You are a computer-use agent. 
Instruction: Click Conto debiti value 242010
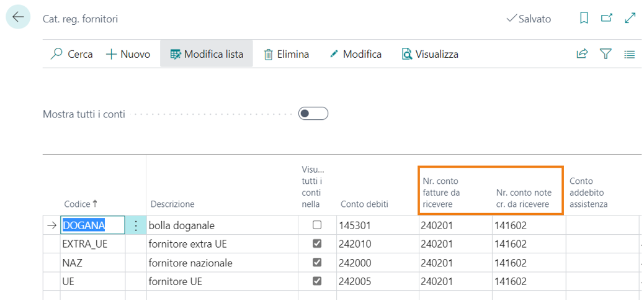point(378,244)
